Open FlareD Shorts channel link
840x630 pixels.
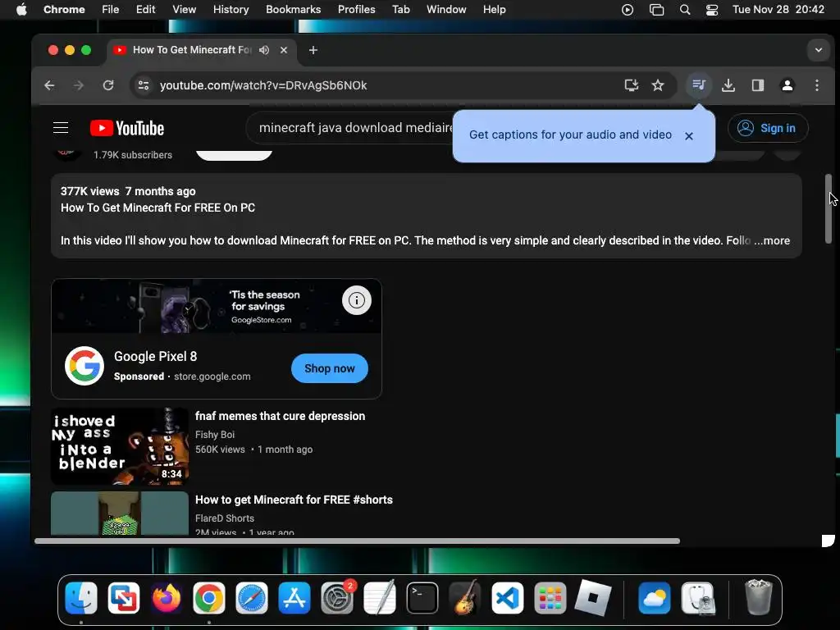[x=225, y=518]
